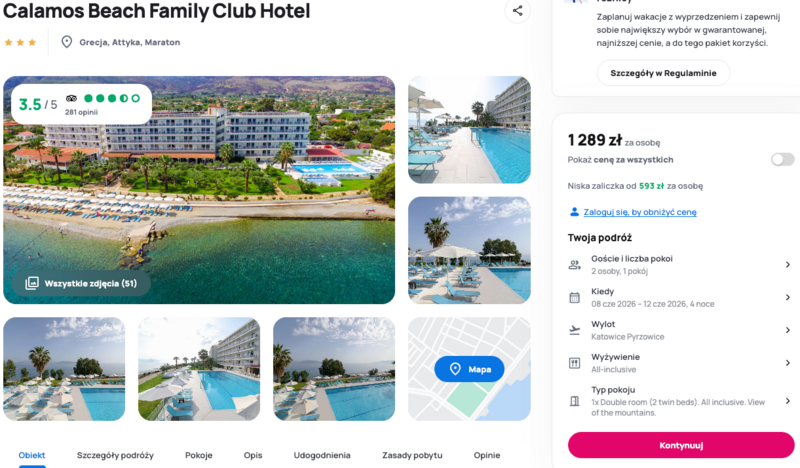Screen dimensions: 800x468
Task: Click the cutlery icon beside Wyżywienie
Action: (x=574, y=363)
